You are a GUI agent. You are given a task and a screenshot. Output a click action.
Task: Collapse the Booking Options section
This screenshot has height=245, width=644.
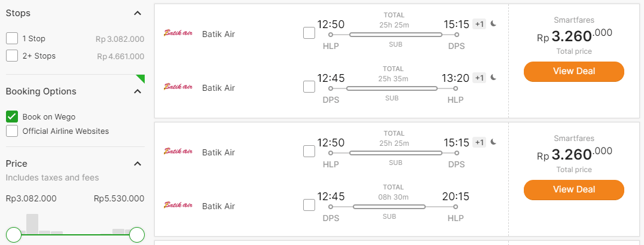(x=138, y=91)
